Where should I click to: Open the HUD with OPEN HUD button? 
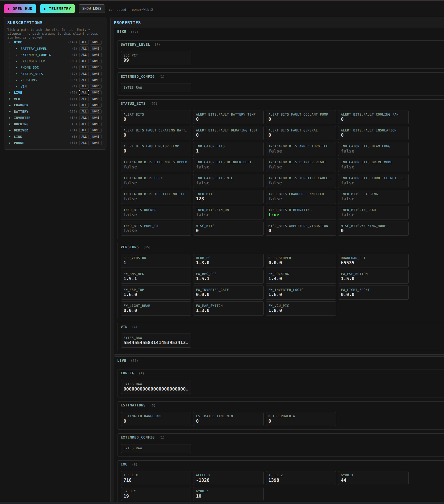(x=20, y=9)
